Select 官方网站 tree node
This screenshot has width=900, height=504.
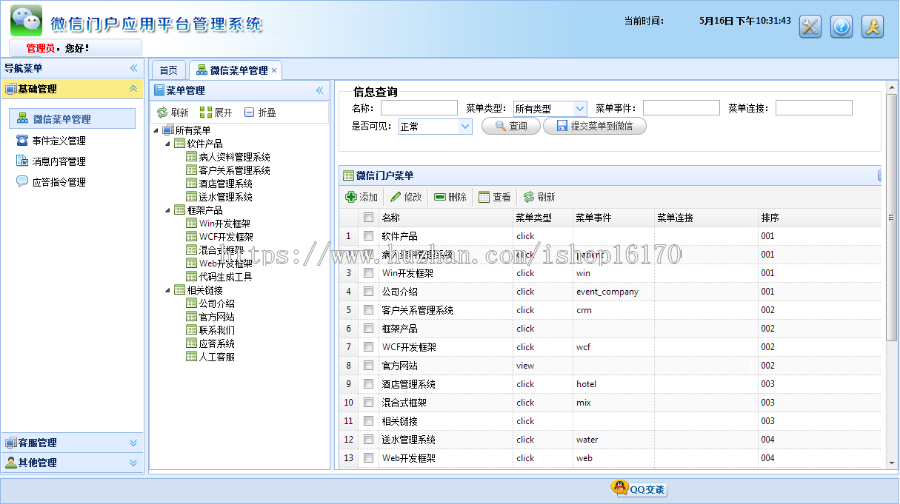[x=216, y=317]
